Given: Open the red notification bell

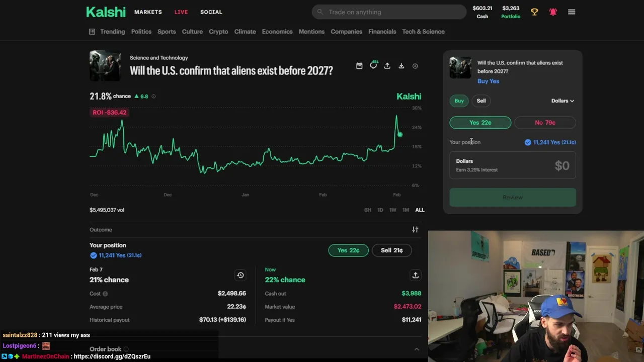Looking at the screenshot, I should tap(553, 12).
